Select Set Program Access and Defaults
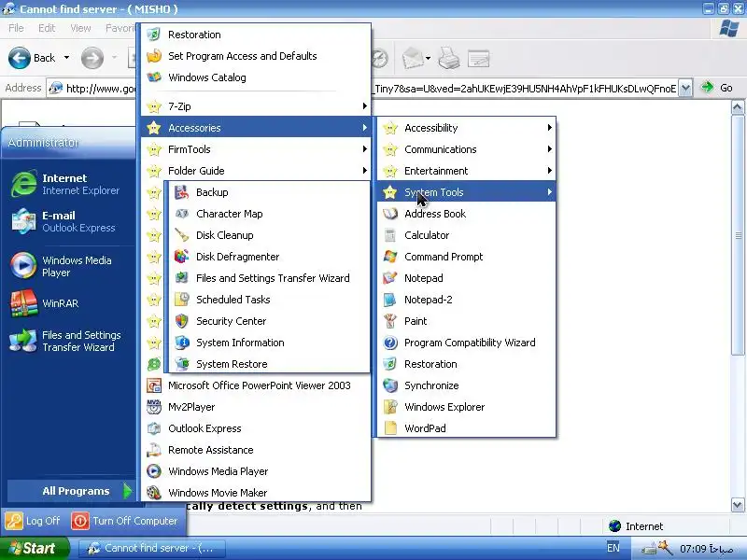The height and width of the screenshot is (560, 747). pyautogui.click(x=256, y=56)
